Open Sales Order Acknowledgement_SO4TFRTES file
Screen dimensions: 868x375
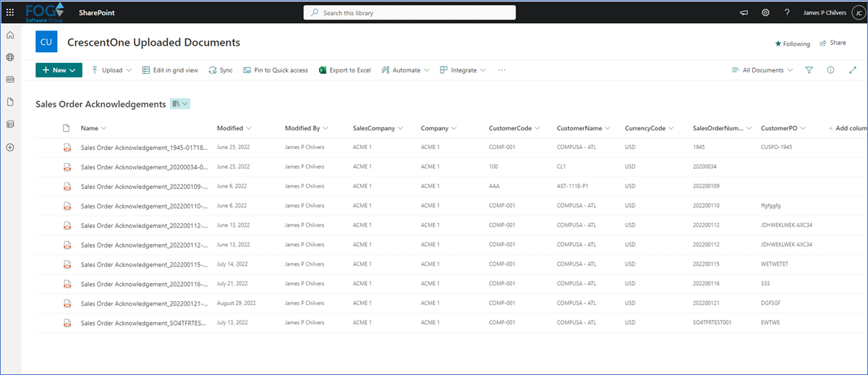pyautogui.click(x=144, y=323)
